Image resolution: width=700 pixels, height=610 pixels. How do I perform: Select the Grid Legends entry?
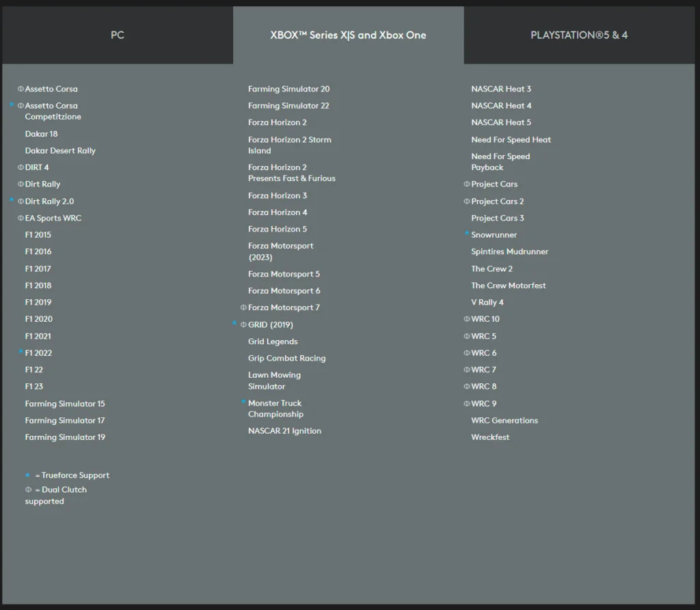pyautogui.click(x=273, y=342)
